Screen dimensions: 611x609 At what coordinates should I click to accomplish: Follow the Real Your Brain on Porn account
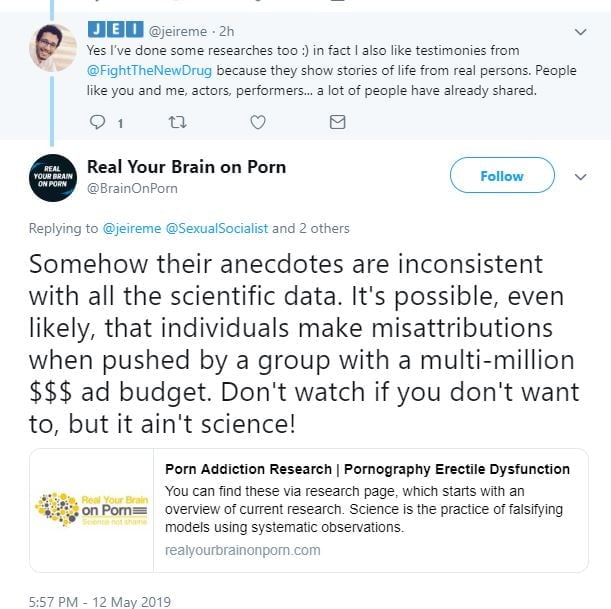tap(501, 176)
